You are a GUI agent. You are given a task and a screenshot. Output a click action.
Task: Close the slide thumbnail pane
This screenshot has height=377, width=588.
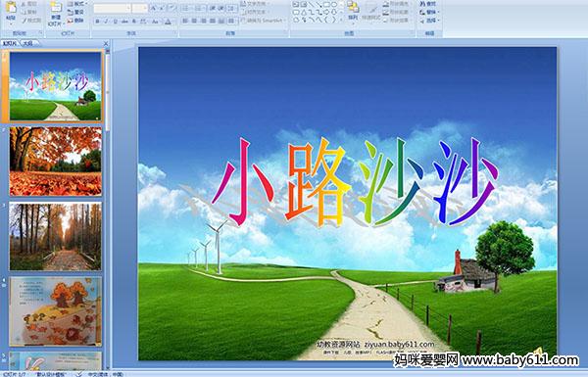(x=106, y=43)
